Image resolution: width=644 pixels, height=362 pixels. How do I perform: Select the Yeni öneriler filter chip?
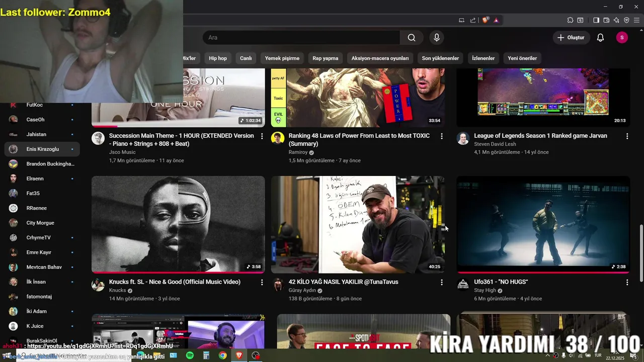(x=522, y=58)
